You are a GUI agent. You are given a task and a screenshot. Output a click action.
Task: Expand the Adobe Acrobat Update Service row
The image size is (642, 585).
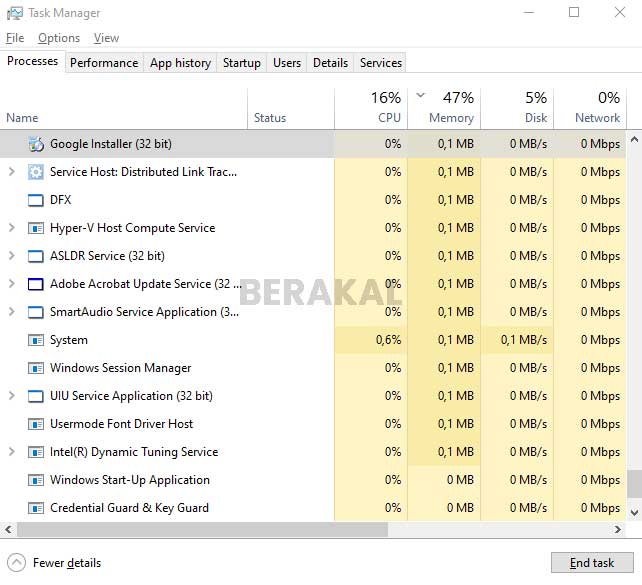point(12,284)
